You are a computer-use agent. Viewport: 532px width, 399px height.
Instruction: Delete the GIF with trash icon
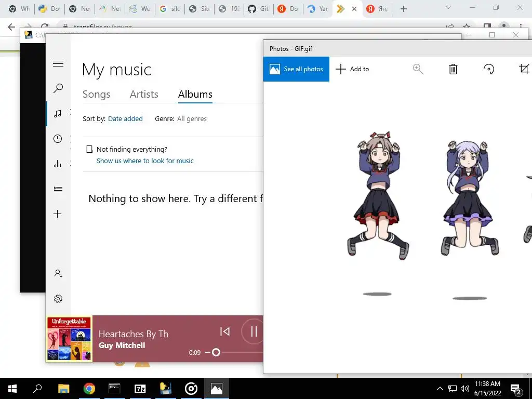453,69
